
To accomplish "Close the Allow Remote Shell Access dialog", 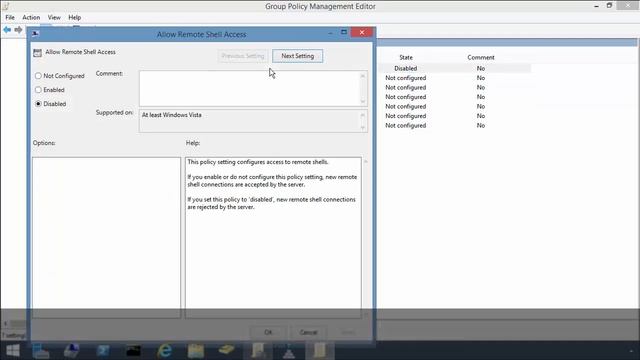I will (362, 32).
